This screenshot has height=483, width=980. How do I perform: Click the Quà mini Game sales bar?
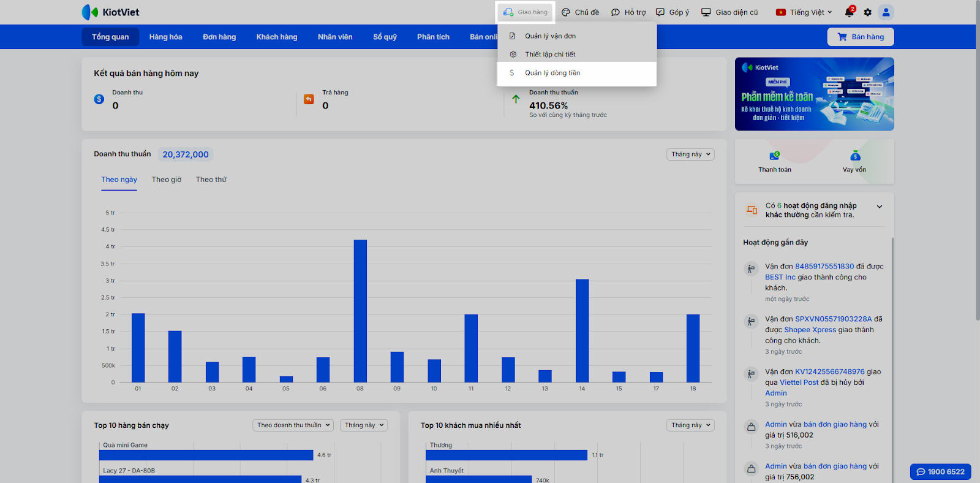(206, 455)
